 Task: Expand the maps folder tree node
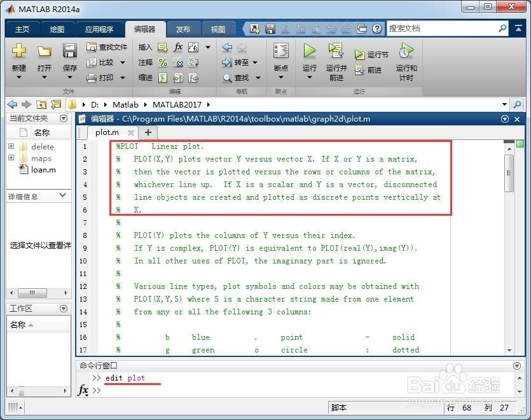(x=11, y=158)
